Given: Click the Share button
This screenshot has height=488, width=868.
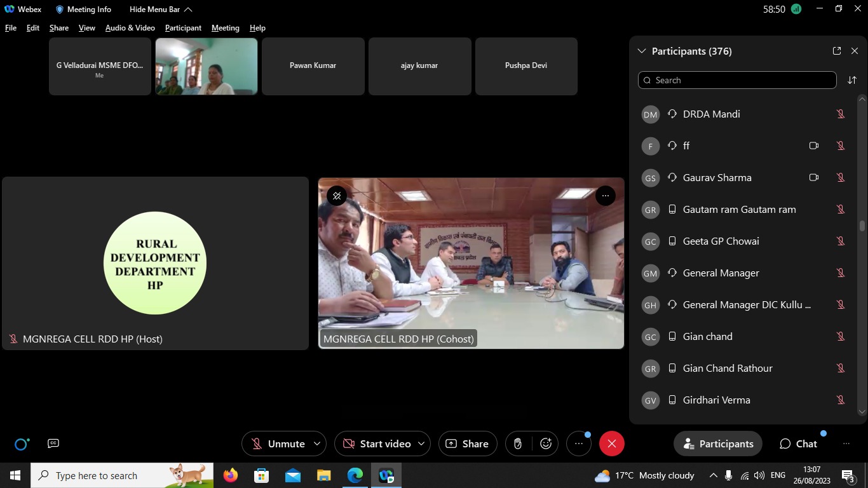Looking at the screenshot, I should pos(467,444).
